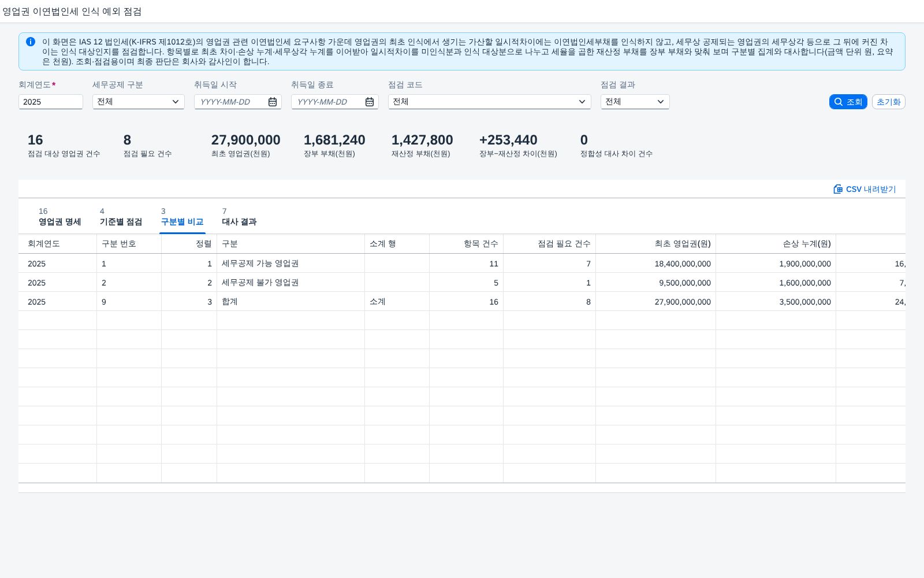The width and height of the screenshot is (924, 578).
Task: Click the 점검 대상 영업권 건수 KPI value 16
Action: tap(35, 140)
